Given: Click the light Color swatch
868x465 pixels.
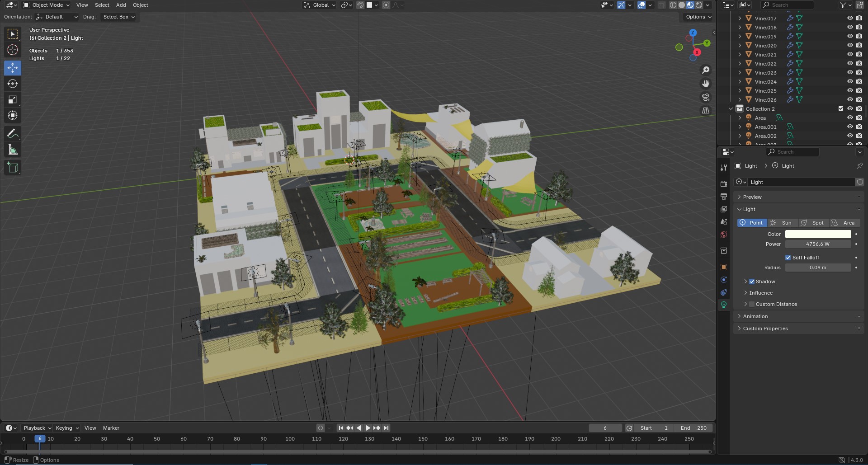Looking at the screenshot, I should point(818,234).
